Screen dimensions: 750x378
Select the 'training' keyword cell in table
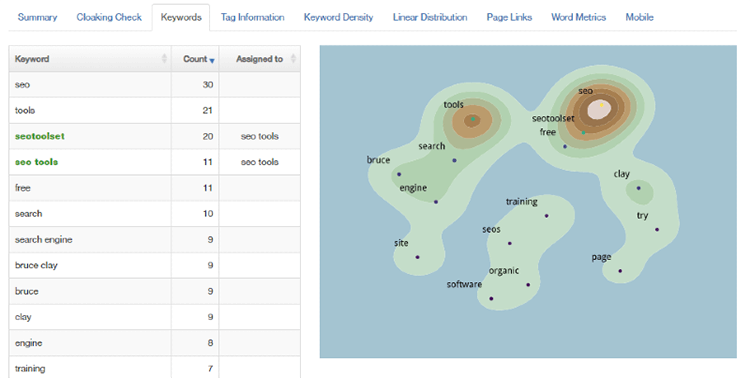point(90,368)
